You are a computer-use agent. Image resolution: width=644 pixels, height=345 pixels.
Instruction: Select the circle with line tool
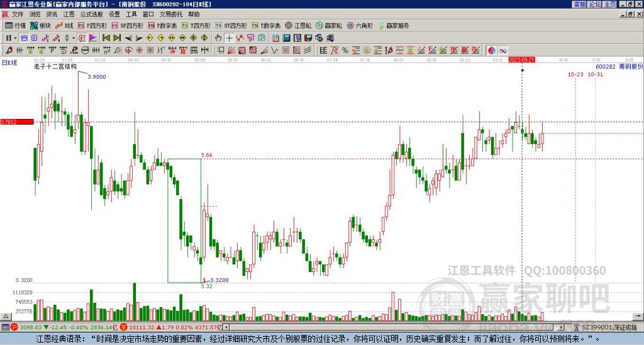click(x=85, y=50)
